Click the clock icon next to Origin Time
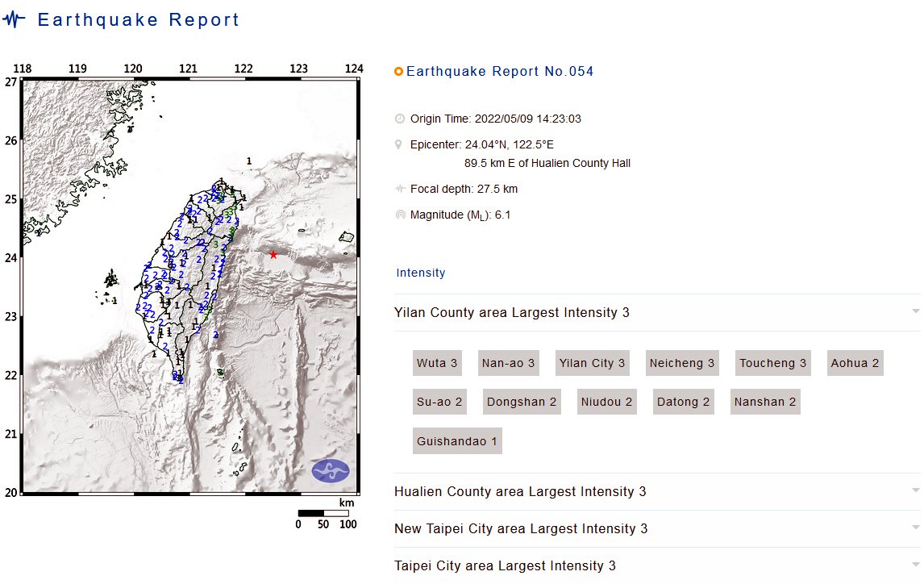Image resolution: width=924 pixels, height=584 pixels. [x=400, y=119]
